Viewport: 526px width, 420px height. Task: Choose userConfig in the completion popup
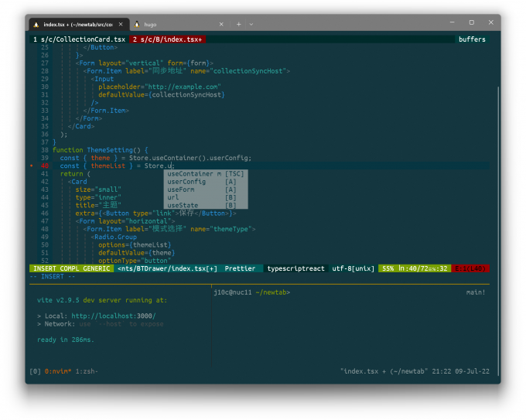206,182
